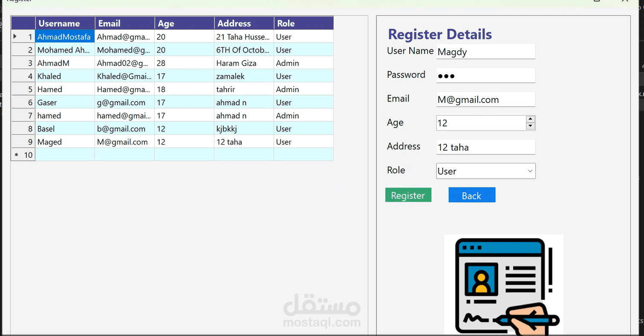Select the lowercase hamed username cell in row 7

pyautogui.click(x=65, y=116)
